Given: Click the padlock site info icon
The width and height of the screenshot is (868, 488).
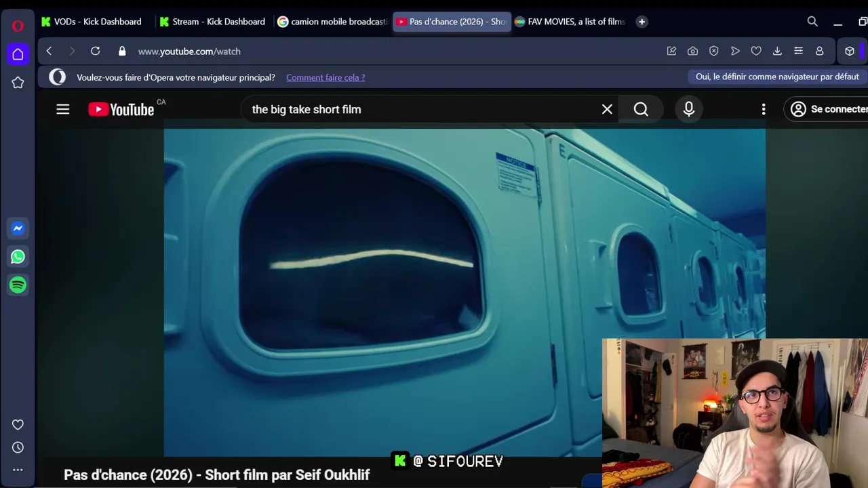Looking at the screenshot, I should click(x=122, y=51).
